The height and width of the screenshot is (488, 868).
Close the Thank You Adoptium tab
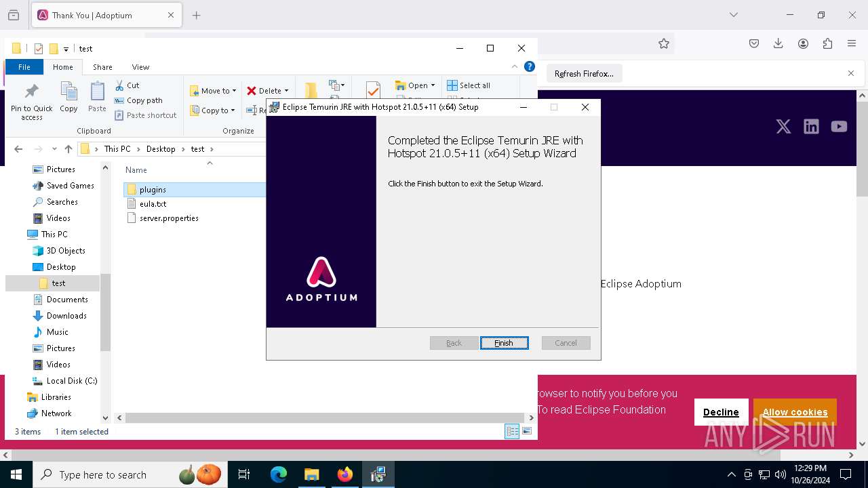click(x=170, y=15)
